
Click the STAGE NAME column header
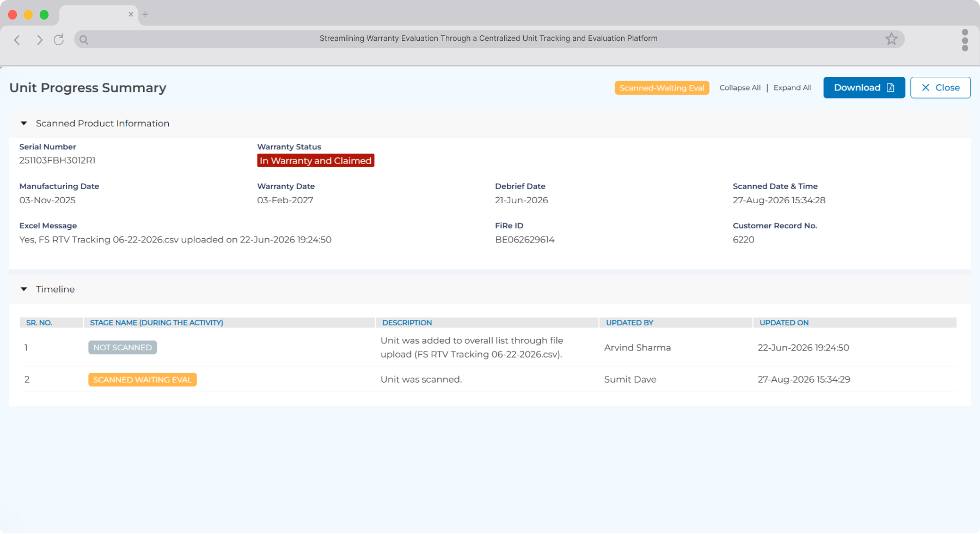156,323
